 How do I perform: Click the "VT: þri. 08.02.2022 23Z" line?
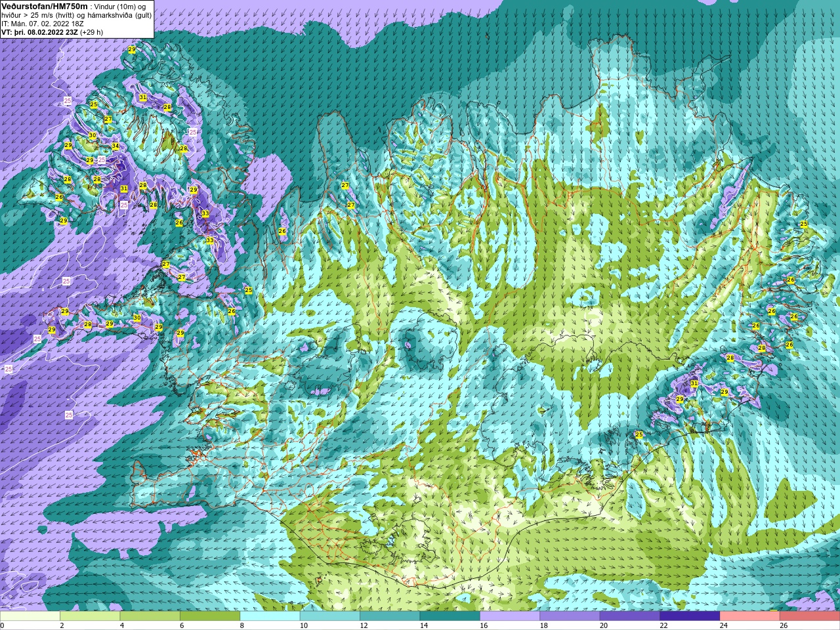(x=39, y=32)
